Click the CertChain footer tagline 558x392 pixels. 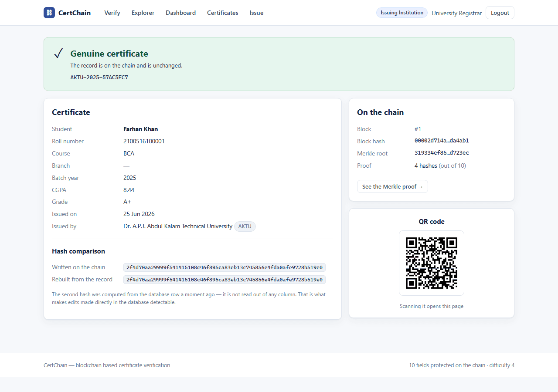(x=107, y=365)
